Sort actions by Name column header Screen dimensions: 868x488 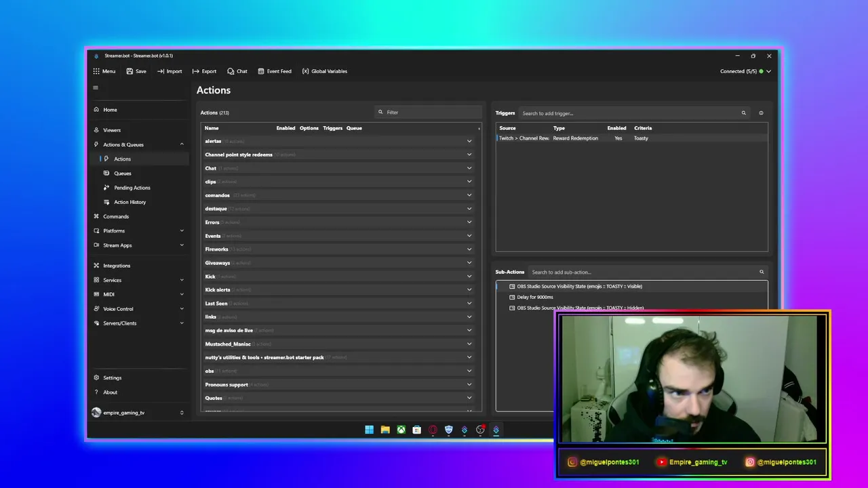pos(212,128)
